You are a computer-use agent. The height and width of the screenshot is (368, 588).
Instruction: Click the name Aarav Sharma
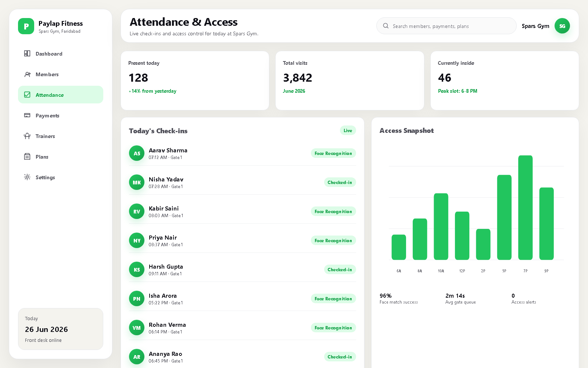[x=168, y=150]
